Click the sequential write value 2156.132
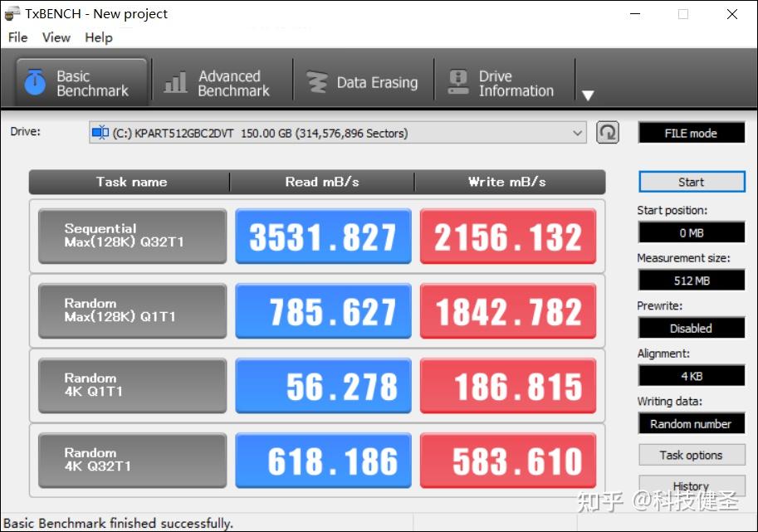This screenshot has height=532, width=758. (507, 237)
